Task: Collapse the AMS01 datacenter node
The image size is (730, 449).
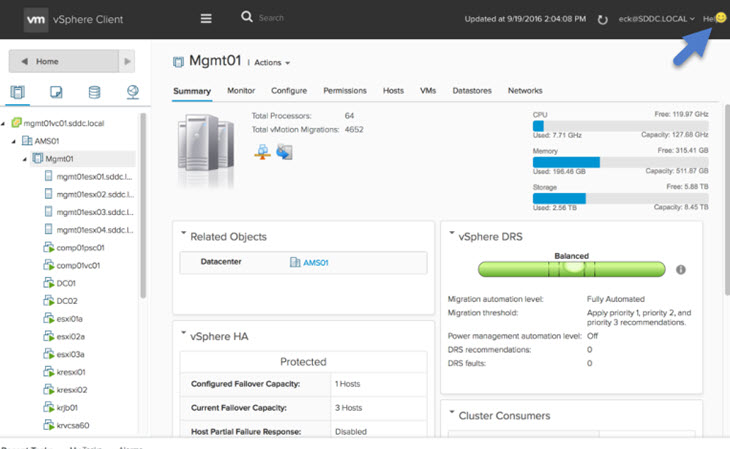Action: [14, 141]
